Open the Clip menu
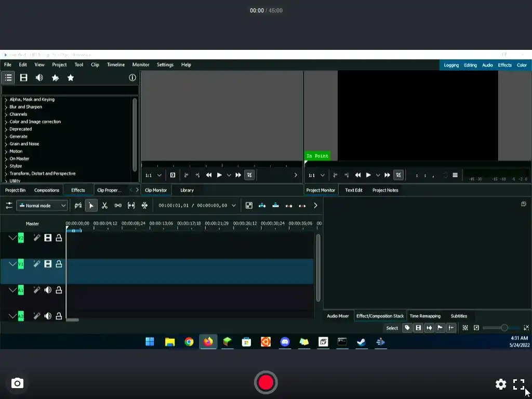This screenshot has height=399, width=532. [x=95, y=64]
